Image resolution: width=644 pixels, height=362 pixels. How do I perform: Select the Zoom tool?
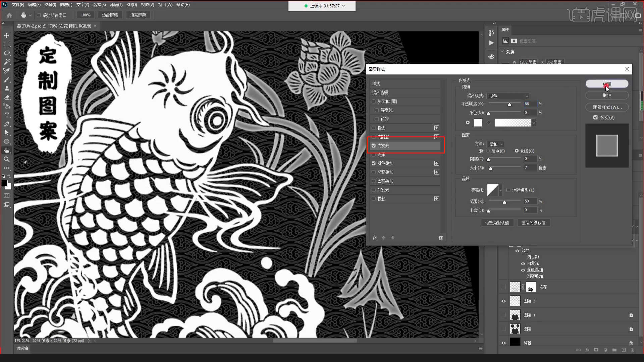[7, 159]
